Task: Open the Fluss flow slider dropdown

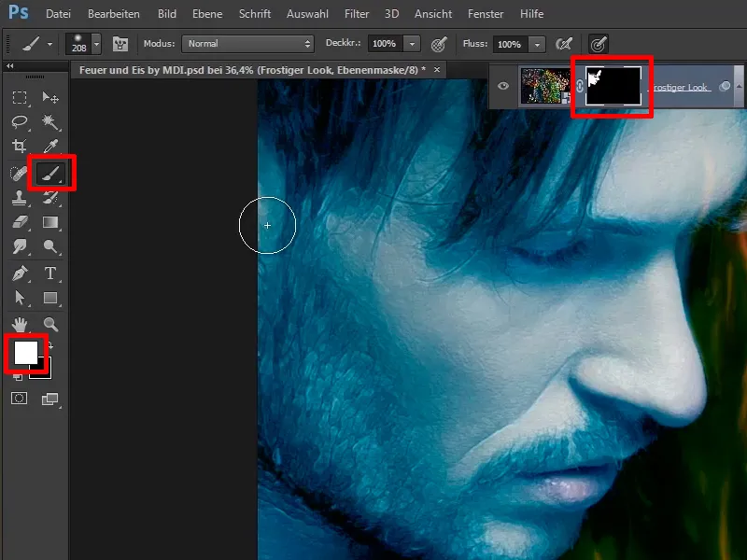Action: 537,45
